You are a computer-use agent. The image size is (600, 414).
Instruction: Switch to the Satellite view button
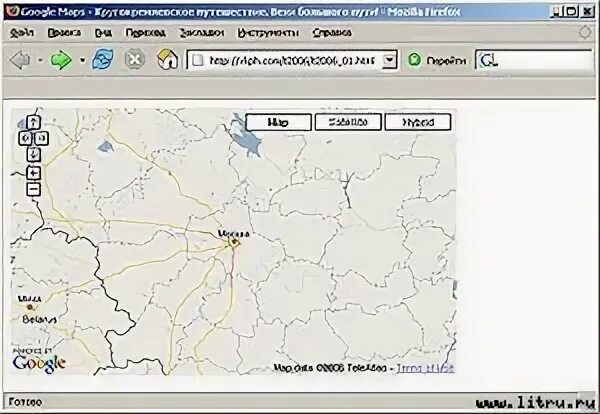[x=348, y=122]
